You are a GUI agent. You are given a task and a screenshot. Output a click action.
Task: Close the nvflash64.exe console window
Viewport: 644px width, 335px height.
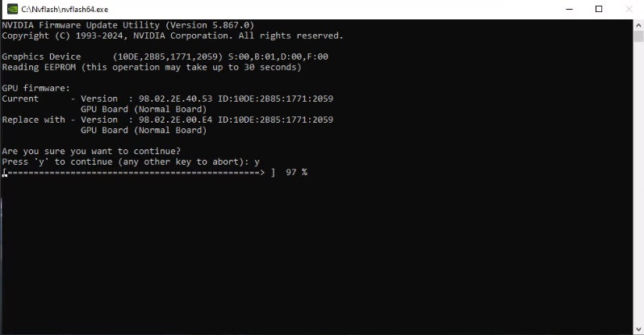(x=629, y=9)
